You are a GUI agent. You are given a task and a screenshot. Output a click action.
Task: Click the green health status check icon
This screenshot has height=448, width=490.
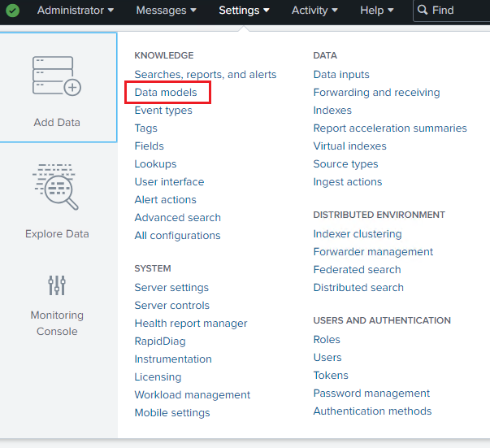click(13, 11)
